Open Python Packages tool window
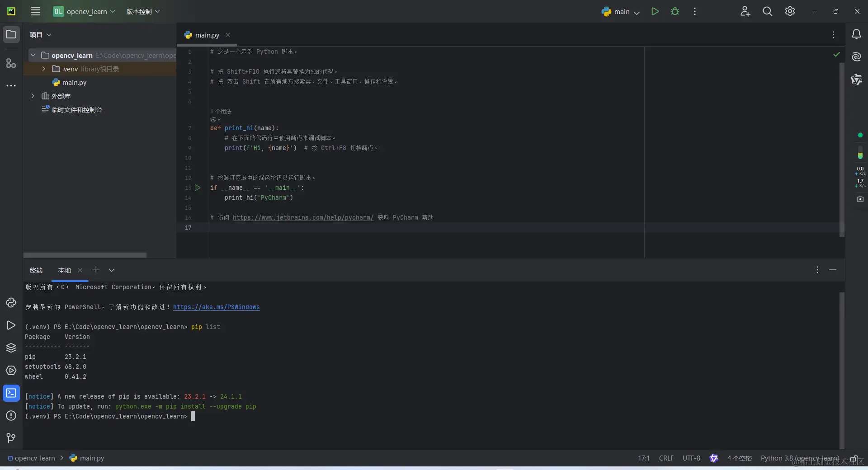The width and height of the screenshot is (868, 470). coord(11,348)
